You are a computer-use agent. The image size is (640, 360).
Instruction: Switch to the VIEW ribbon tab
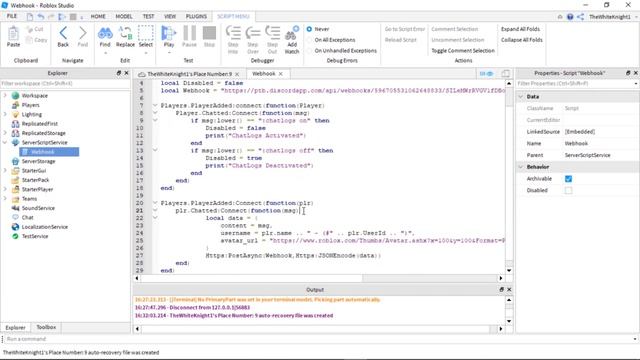coord(170,16)
